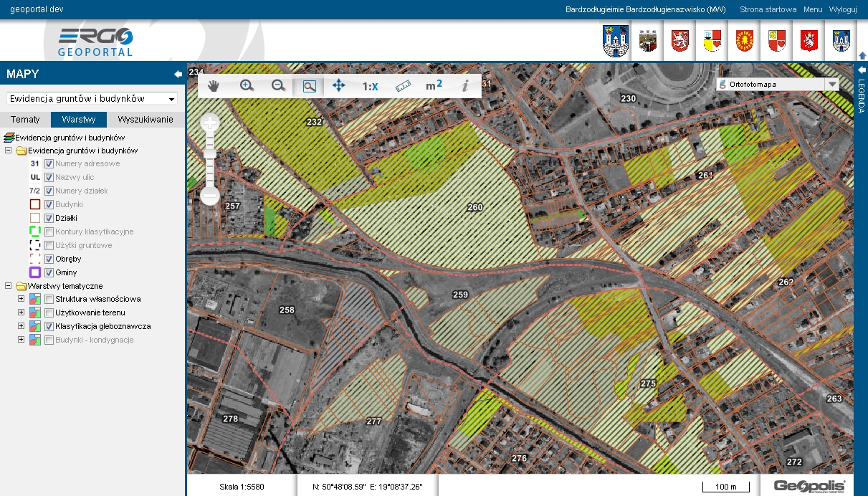Activate the zoom out magnifier tool

[x=279, y=86]
